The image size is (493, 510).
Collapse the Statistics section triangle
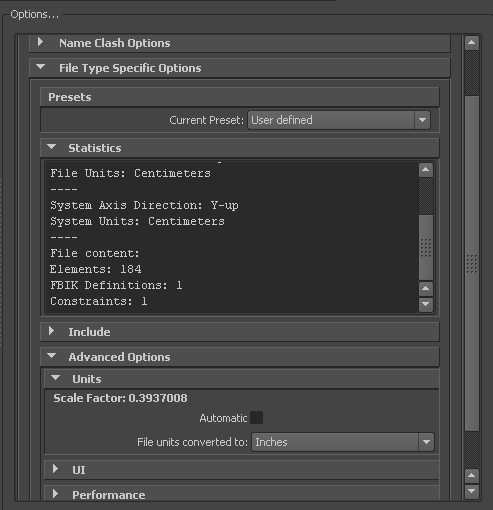[52, 147]
